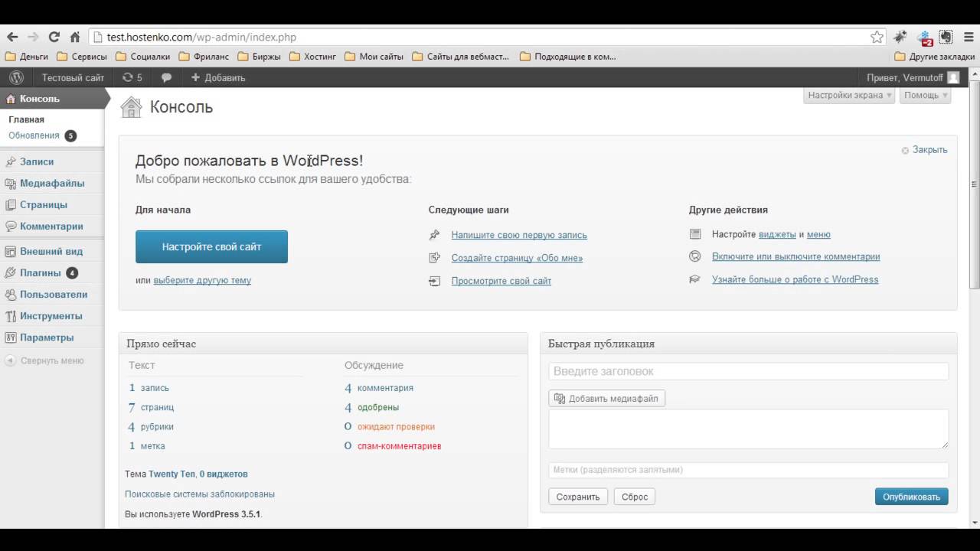Screen dimensions: 980x551
Task: Open Привет, Vermutoff account menu
Action: (x=913, y=77)
